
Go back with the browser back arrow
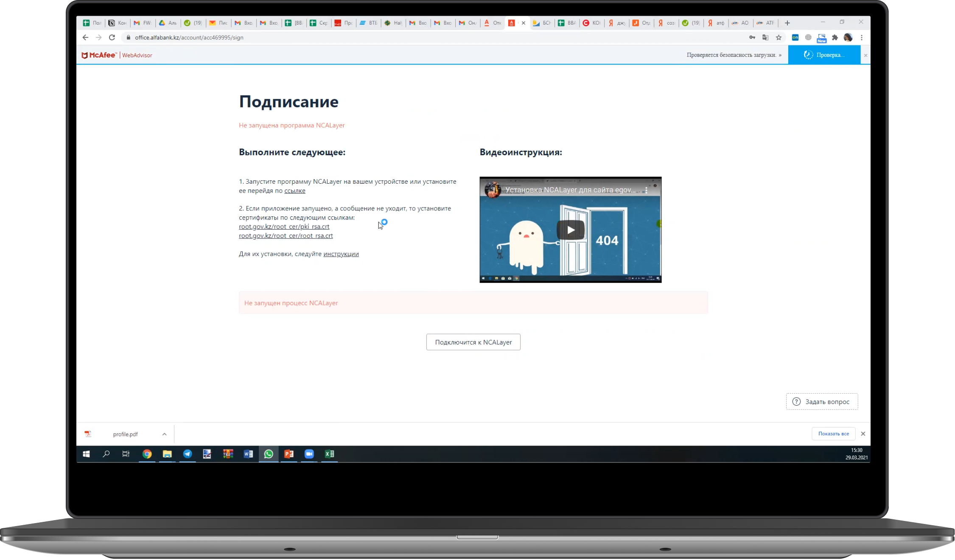[x=85, y=37]
